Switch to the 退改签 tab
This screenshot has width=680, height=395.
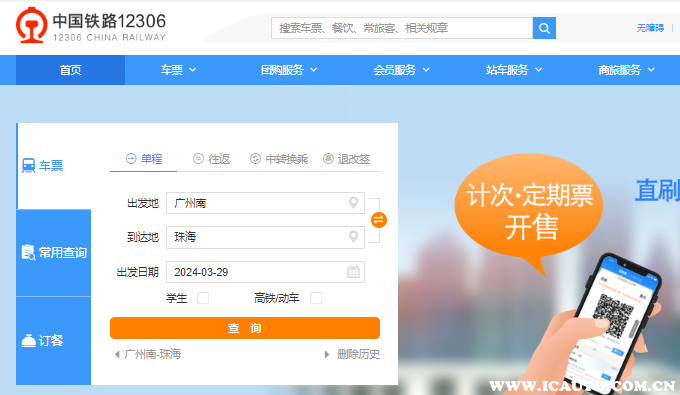tap(347, 159)
